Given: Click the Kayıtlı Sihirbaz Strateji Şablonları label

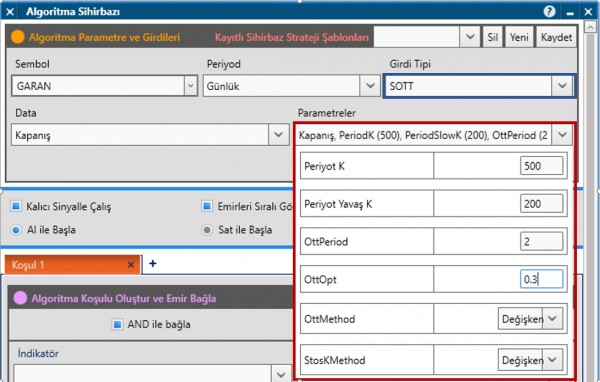Looking at the screenshot, I should 292,38.
